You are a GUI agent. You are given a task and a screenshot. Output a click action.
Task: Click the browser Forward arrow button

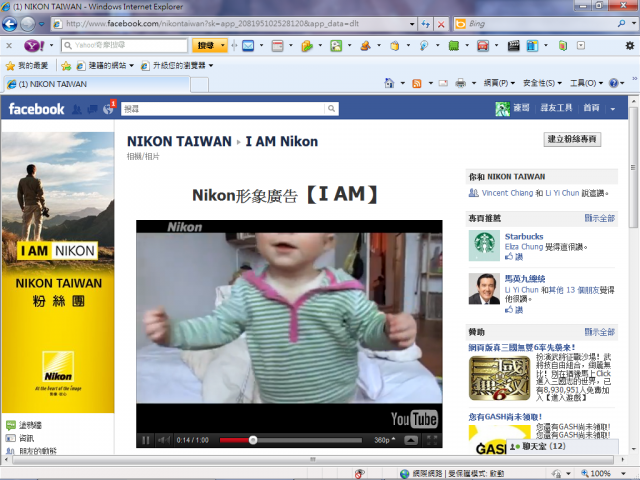pyautogui.click(x=28, y=24)
